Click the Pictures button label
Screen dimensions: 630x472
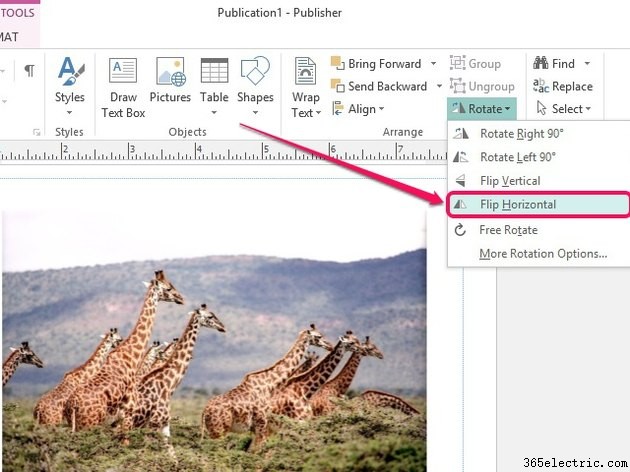tap(170, 97)
